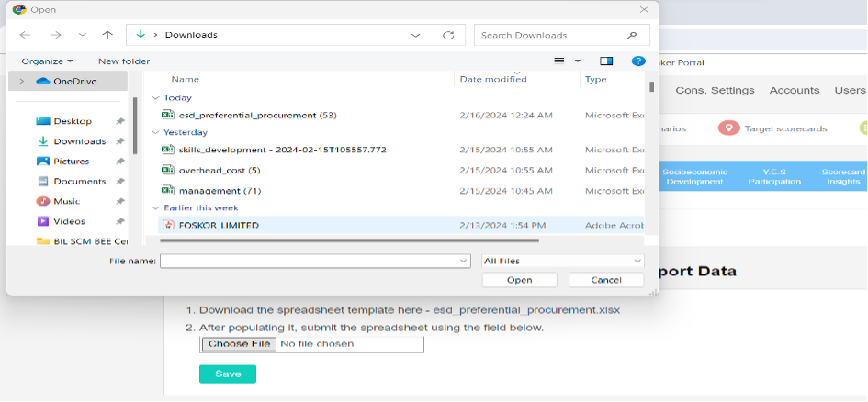868x402 pixels.
Task: Select the skills_development 2024-02-15 file
Action: 282,150
